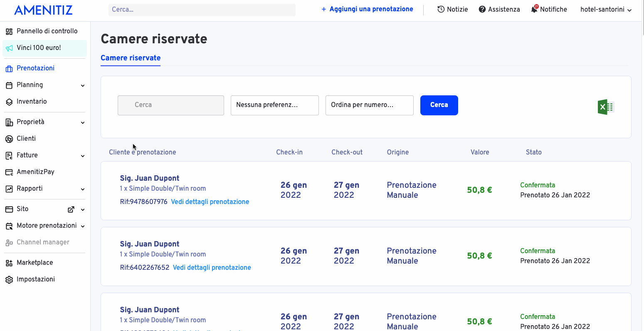
Task: Click the Prenotazioni suitcase icon
Action: tap(9, 69)
